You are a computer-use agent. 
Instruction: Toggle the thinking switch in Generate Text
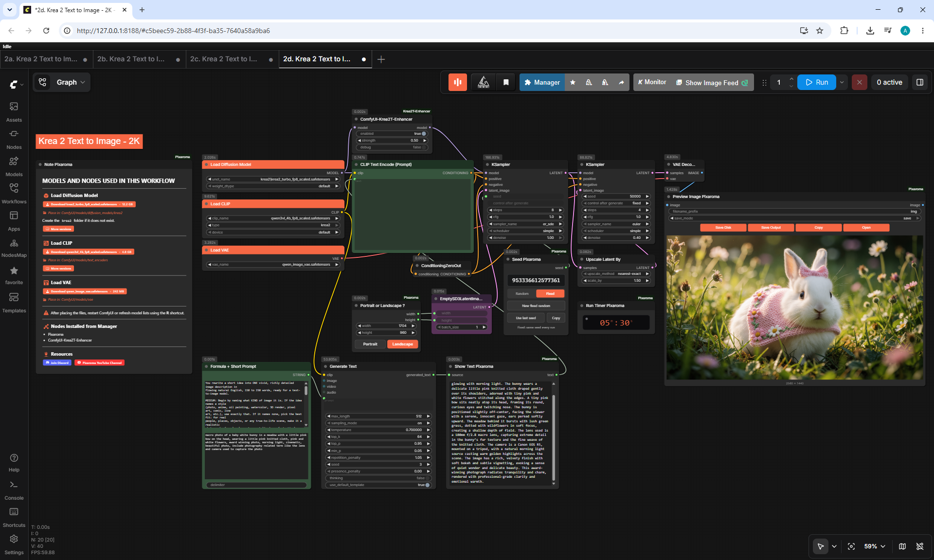[427, 478]
